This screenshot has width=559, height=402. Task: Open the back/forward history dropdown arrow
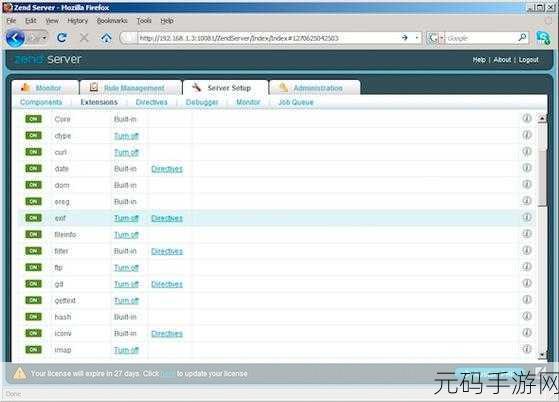(x=44, y=38)
